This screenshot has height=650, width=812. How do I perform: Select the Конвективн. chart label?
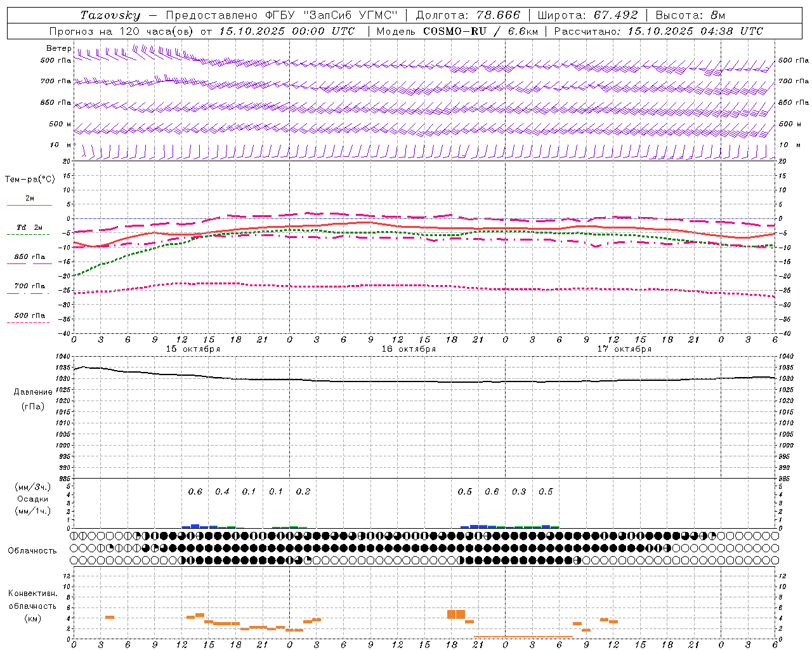tap(33, 594)
